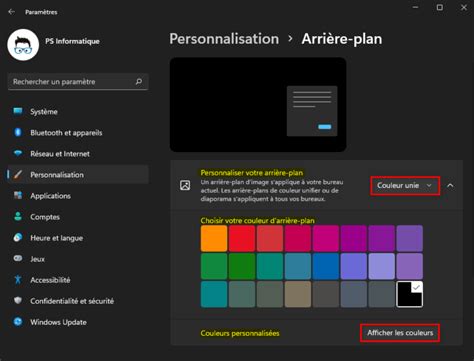Viewport: 474px width, 361px height.
Task: Click the Couleurs personnalisées label
Action: tap(240, 333)
